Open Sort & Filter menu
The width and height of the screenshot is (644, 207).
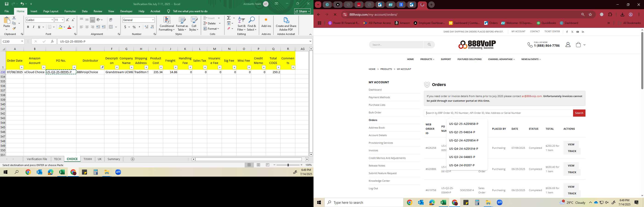pos(241,24)
